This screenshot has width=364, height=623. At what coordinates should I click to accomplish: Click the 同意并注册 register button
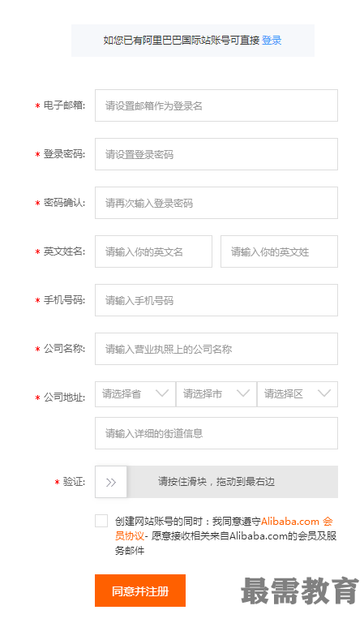tap(140, 591)
